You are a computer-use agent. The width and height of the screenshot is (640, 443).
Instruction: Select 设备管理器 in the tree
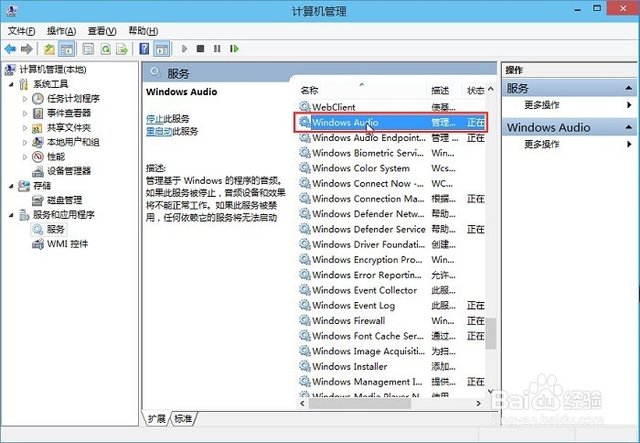pos(68,170)
